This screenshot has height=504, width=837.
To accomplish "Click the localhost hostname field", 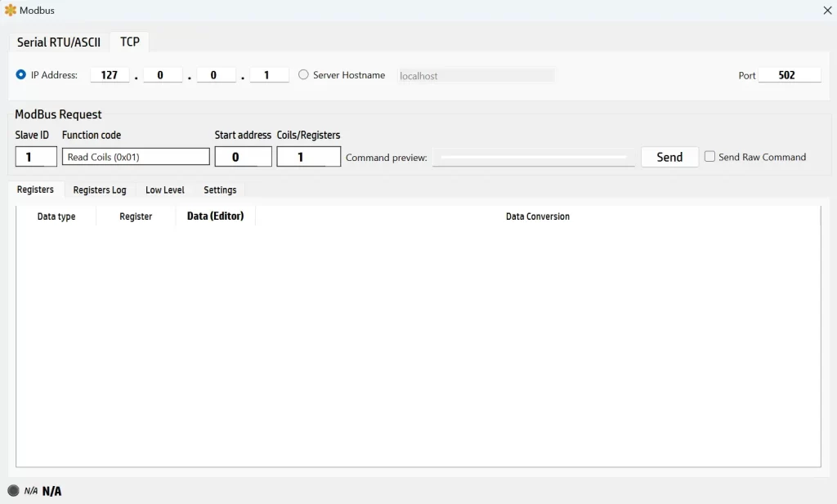I will pyautogui.click(x=476, y=75).
